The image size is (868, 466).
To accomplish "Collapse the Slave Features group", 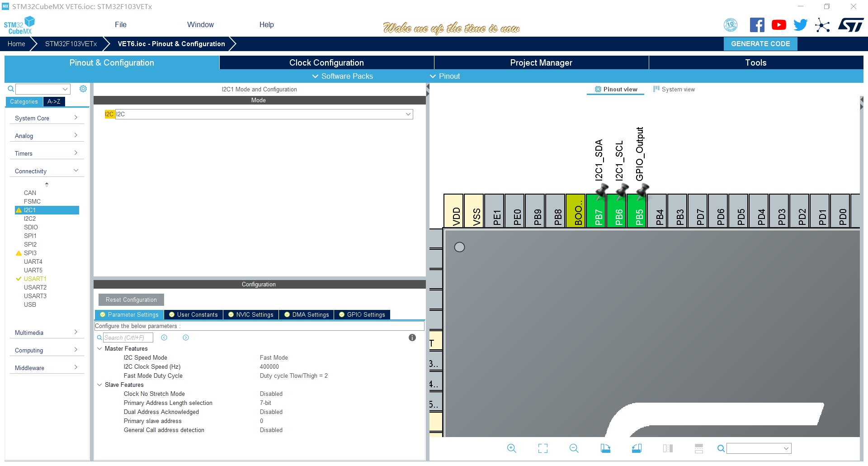I will coord(99,385).
